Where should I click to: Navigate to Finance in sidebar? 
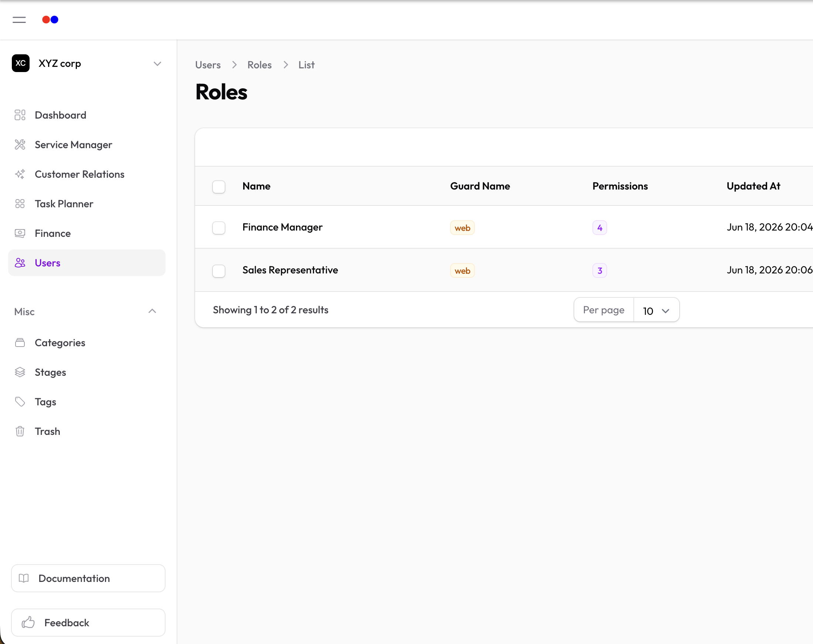(x=87, y=234)
